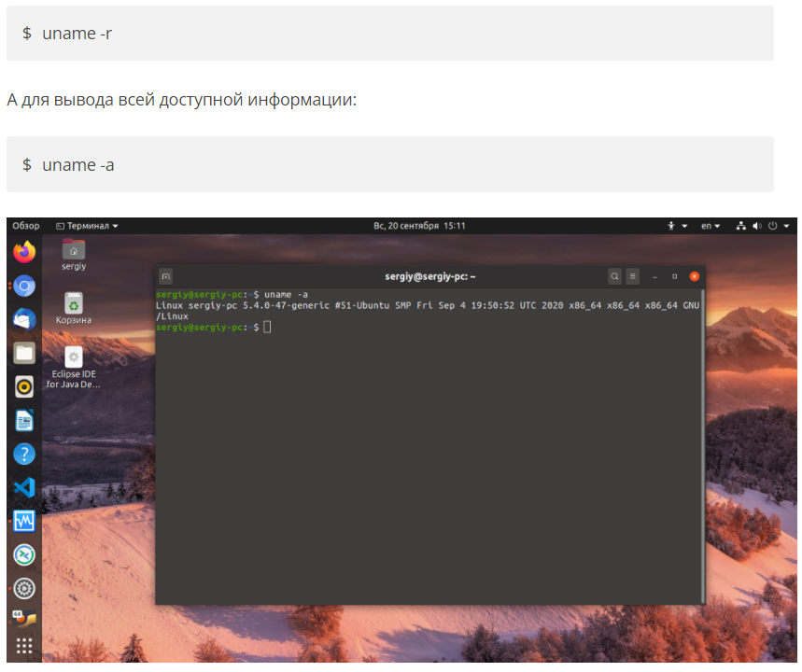
Task: Launch Rhythmbox music player
Action: click(x=24, y=386)
